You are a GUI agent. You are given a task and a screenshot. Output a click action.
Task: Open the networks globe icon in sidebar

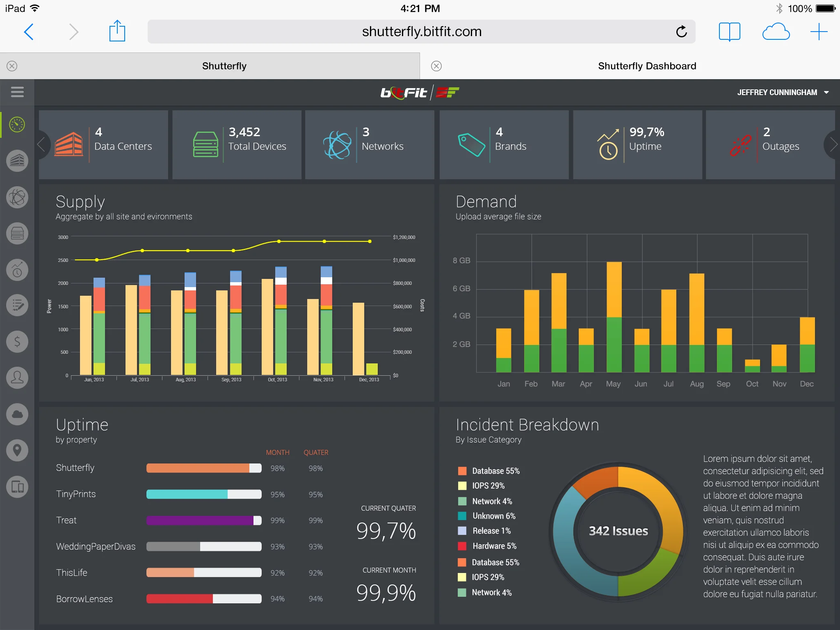coord(17,197)
